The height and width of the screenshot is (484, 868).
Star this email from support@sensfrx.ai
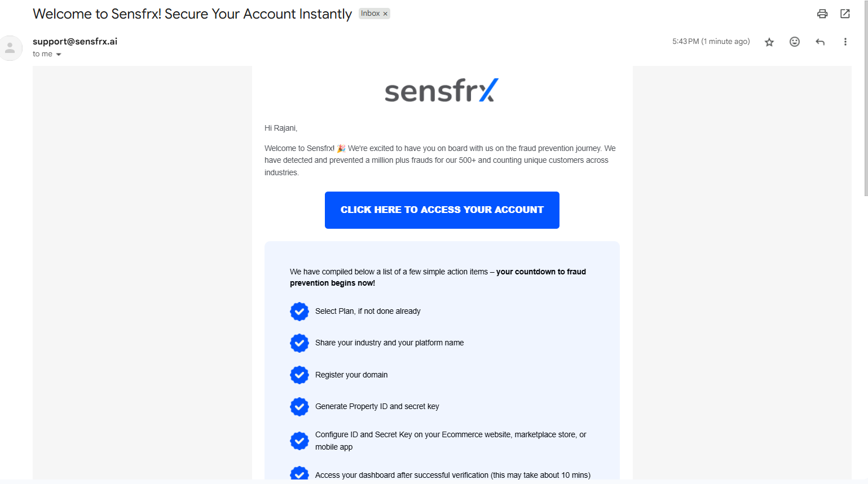click(x=769, y=42)
